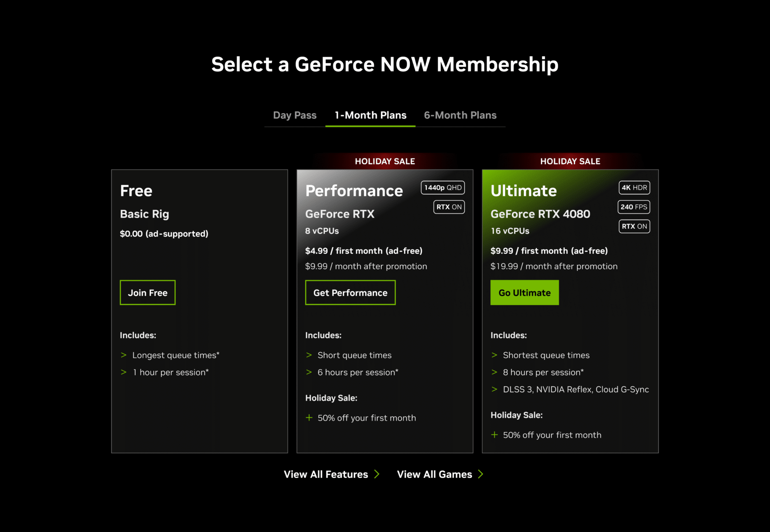The width and height of the screenshot is (770, 532).
Task: Click the 1440p QHD badge
Action: click(443, 188)
